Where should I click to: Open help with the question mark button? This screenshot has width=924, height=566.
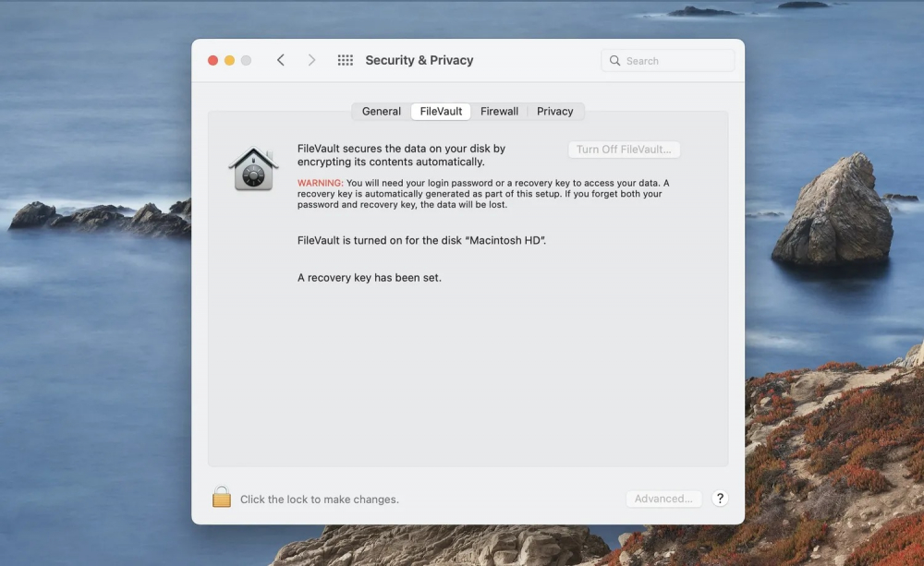pyautogui.click(x=720, y=499)
